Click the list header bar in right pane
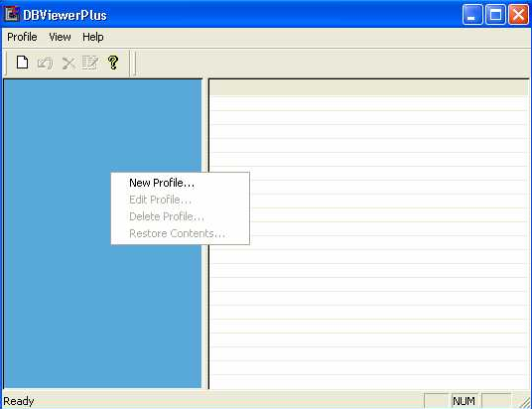The width and height of the screenshot is (532, 409). coord(369,88)
